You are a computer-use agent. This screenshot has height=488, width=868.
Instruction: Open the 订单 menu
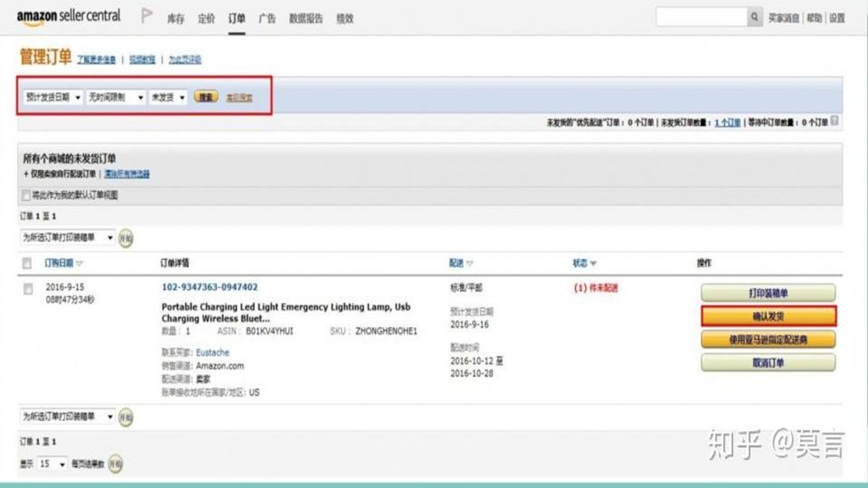click(x=237, y=19)
